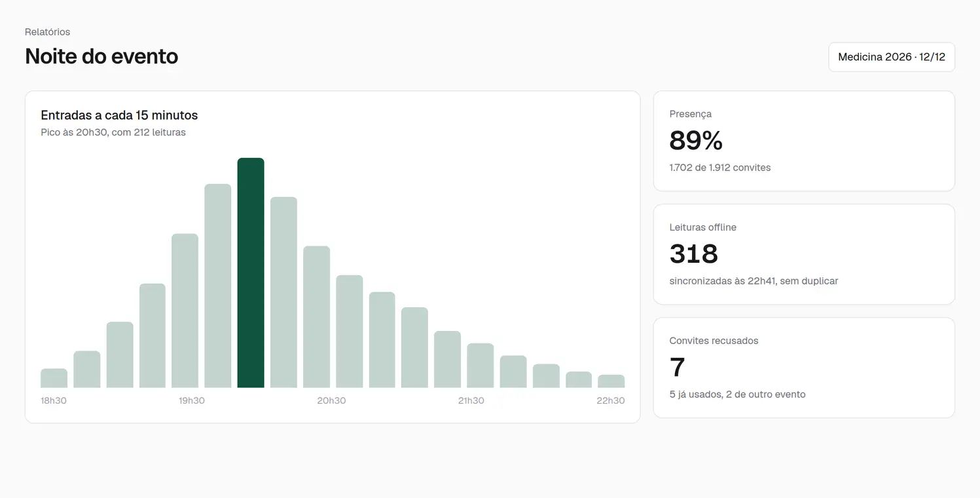Go back to Relatórios breadcrumb

47,31
